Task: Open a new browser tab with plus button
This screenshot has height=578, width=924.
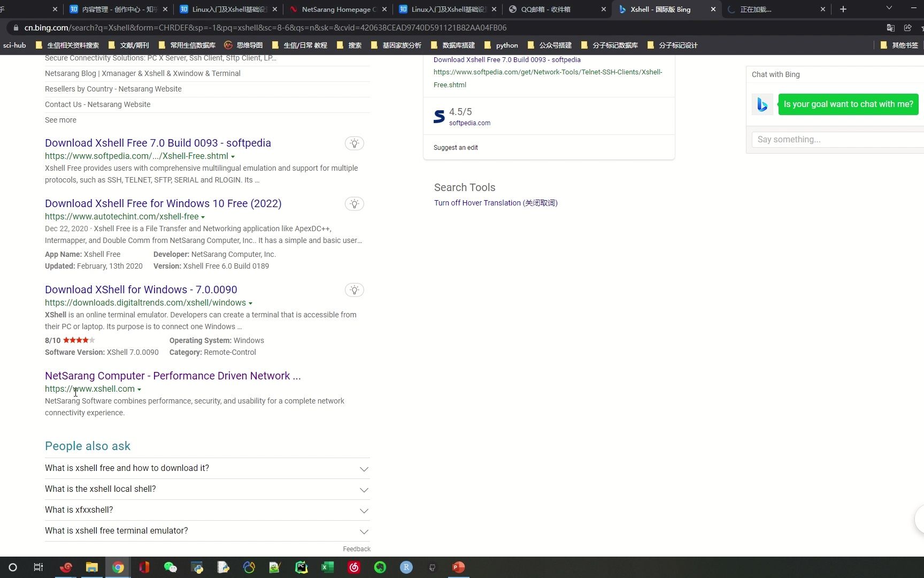Action: click(x=843, y=9)
